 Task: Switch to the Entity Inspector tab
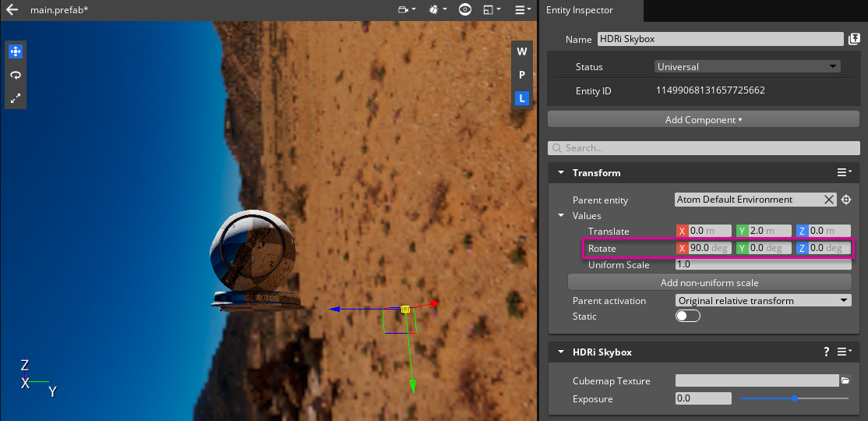[x=591, y=10]
